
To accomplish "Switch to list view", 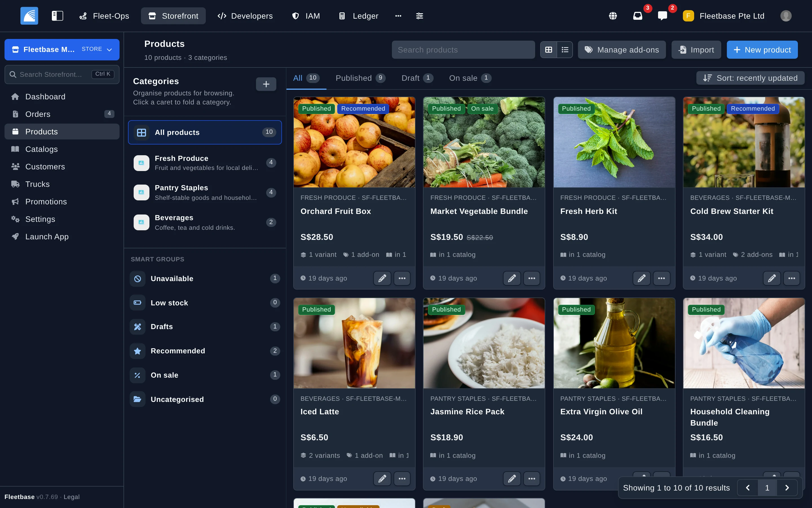I will click(565, 50).
